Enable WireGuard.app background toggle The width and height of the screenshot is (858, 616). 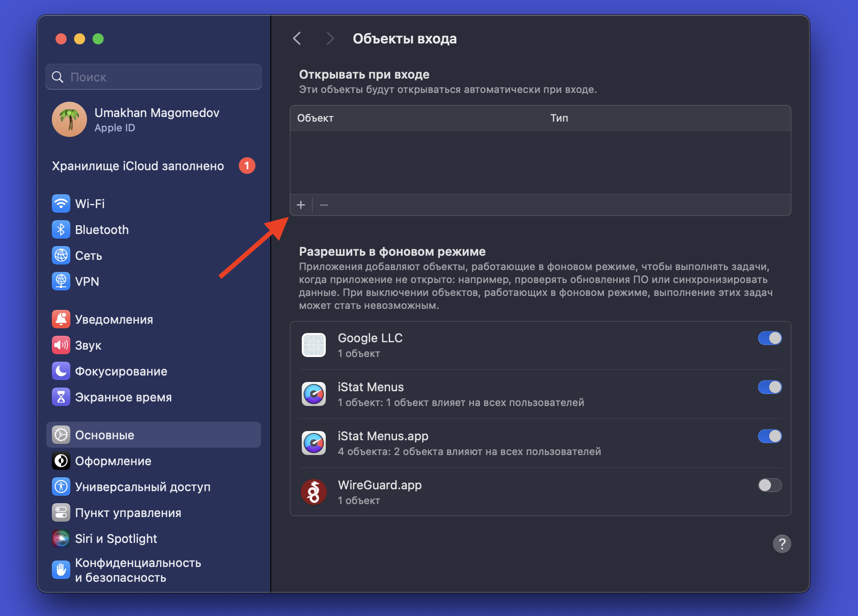770,485
